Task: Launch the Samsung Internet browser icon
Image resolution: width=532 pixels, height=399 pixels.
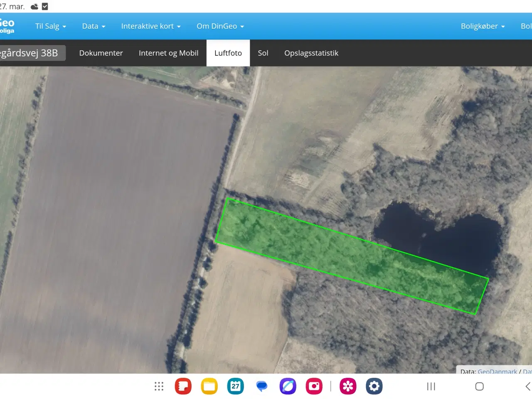Action: (288, 387)
